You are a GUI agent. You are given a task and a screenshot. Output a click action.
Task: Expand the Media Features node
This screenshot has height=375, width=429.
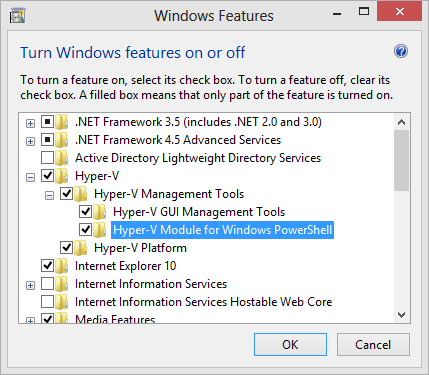point(30,320)
